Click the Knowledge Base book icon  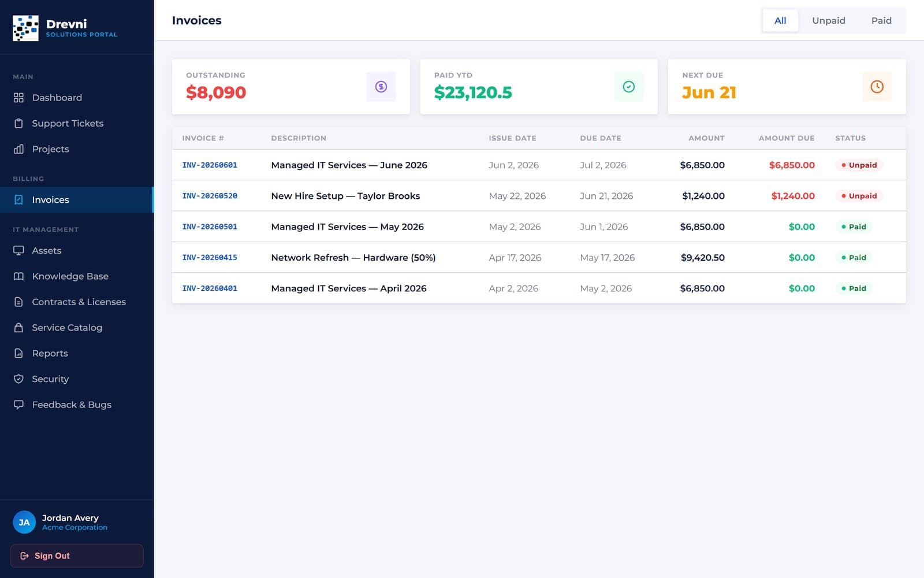[18, 276]
